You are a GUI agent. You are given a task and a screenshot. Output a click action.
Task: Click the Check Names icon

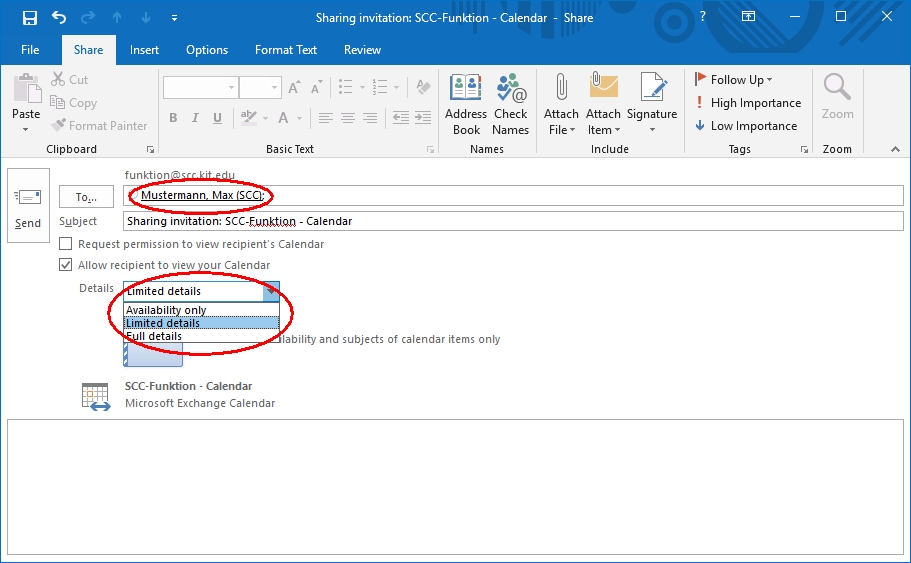(x=510, y=103)
